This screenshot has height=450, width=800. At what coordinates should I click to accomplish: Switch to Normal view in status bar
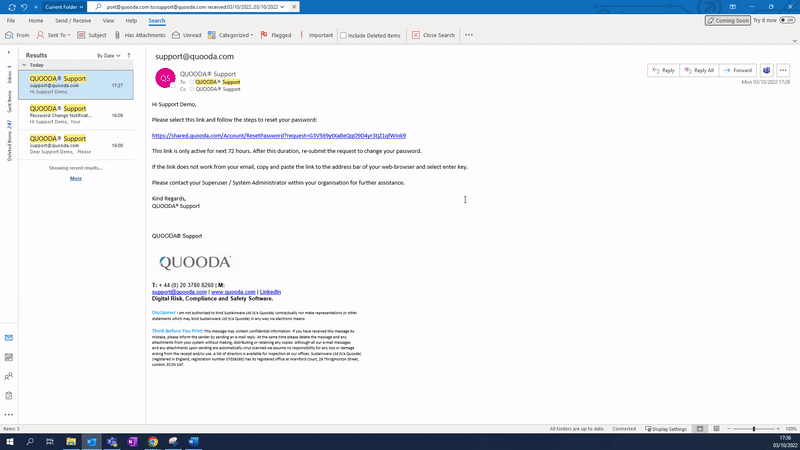pos(700,429)
